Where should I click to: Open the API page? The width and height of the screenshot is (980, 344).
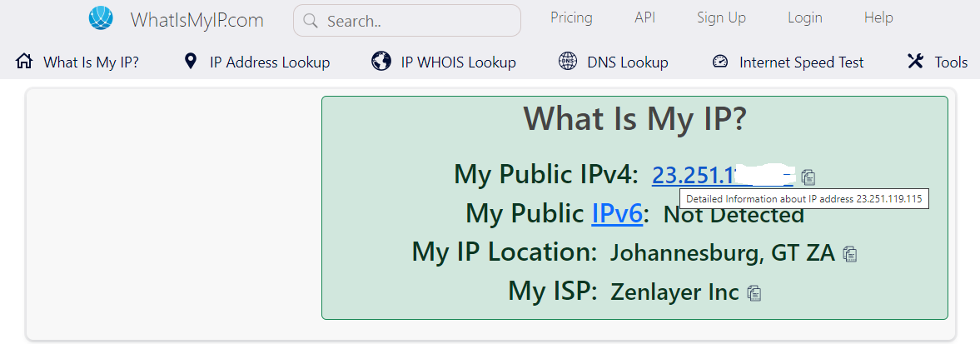645,17
